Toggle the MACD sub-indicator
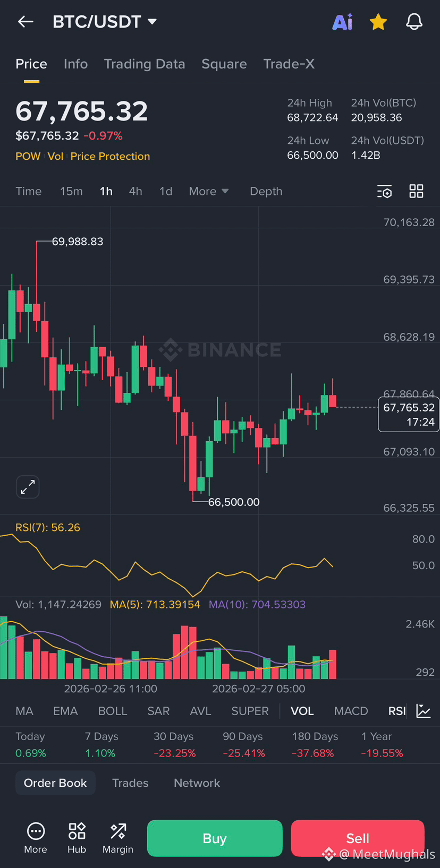440x868 pixels. tap(351, 711)
